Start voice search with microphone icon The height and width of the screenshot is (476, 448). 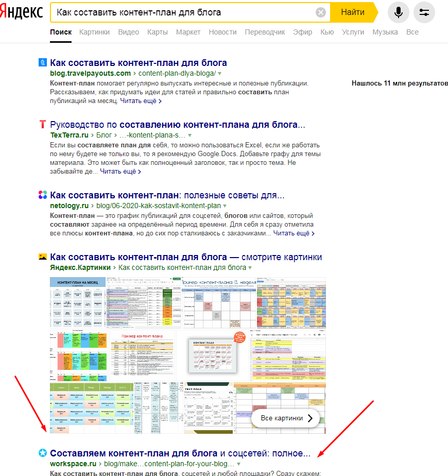click(398, 12)
